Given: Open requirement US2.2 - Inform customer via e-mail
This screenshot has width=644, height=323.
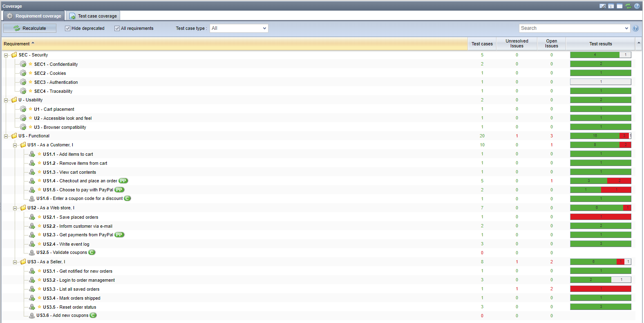Looking at the screenshot, I should pyautogui.click(x=78, y=226).
